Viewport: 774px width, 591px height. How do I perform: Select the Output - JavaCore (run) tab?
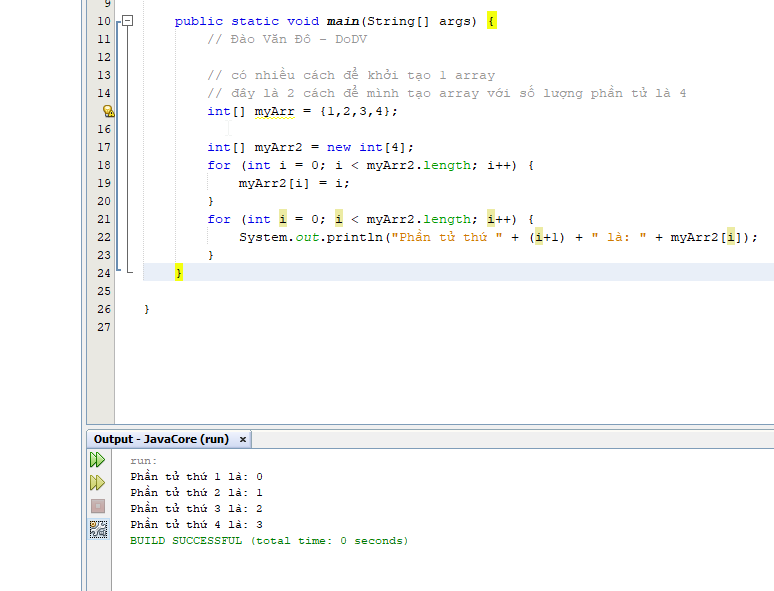(x=161, y=439)
